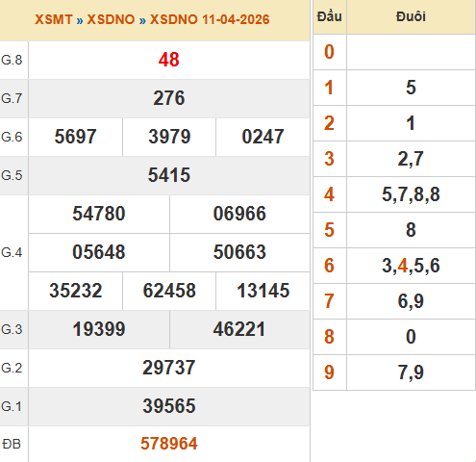Screen dimensions: 476x462
Task: Click head digit 4 in the Đầu column
Action: tap(329, 194)
